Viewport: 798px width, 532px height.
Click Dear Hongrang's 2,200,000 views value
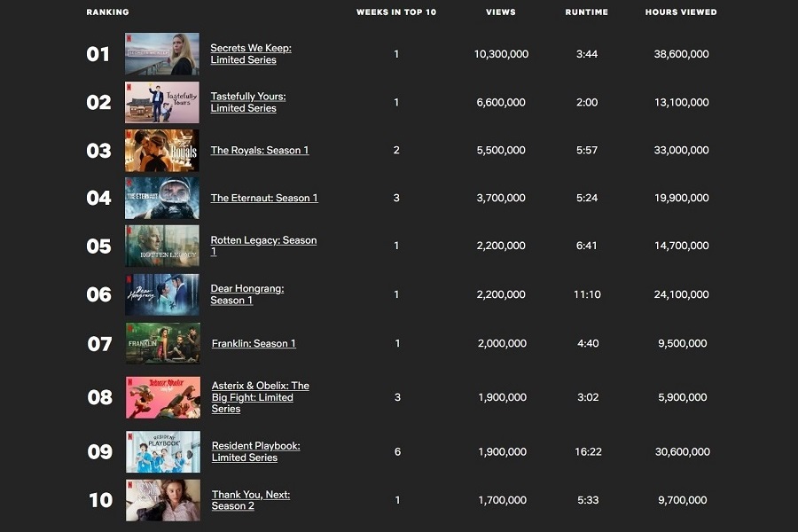[501, 294]
